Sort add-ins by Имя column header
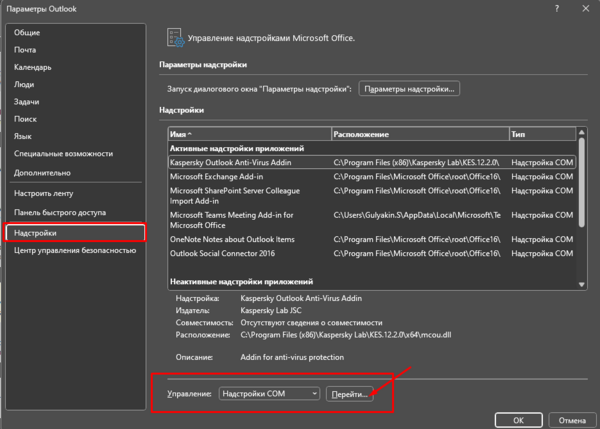600x429 pixels. point(249,134)
